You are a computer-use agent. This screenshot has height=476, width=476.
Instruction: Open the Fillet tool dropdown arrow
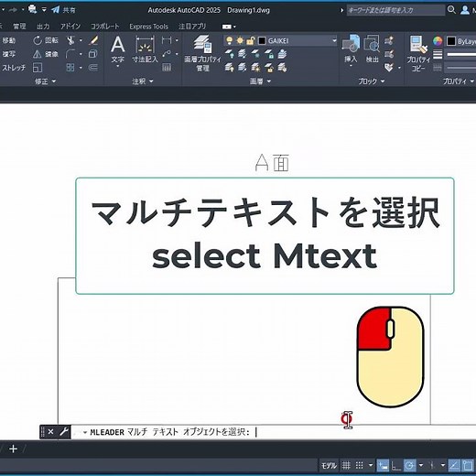81,54
